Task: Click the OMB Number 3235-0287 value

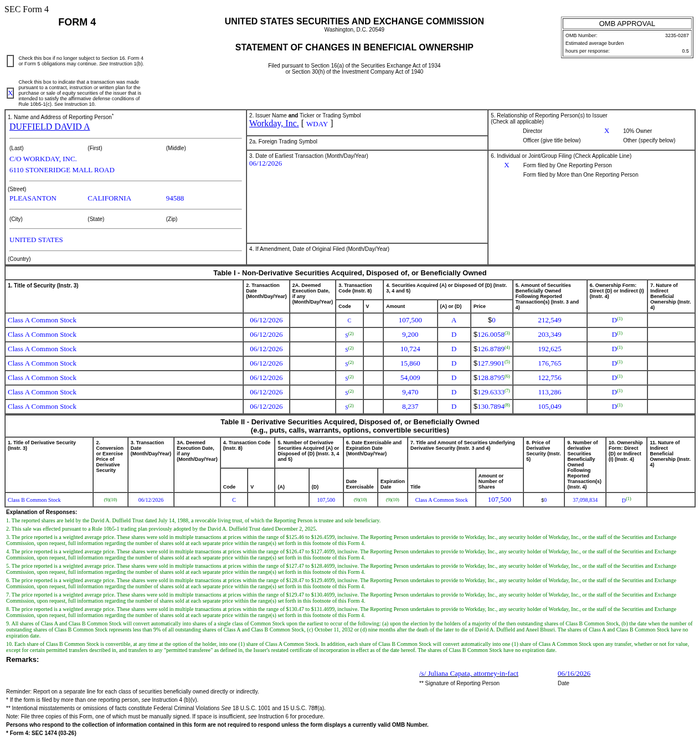Action: tap(677, 35)
